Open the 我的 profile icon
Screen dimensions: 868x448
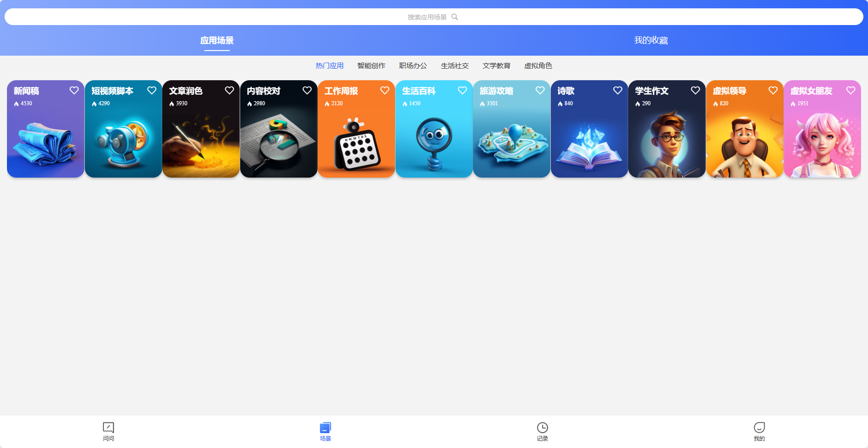point(759,428)
